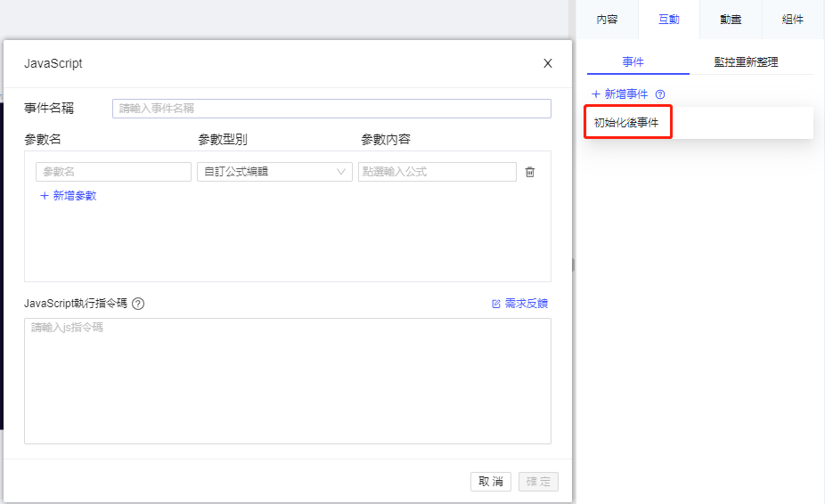Open help icon beside 新增事件

660,94
